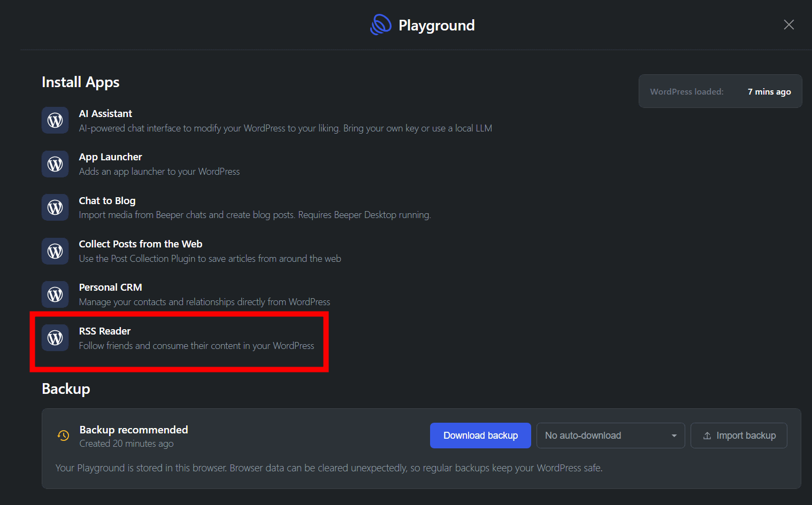
Task: Click the 'Created 20 minutes ago' text
Action: click(x=126, y=444)
